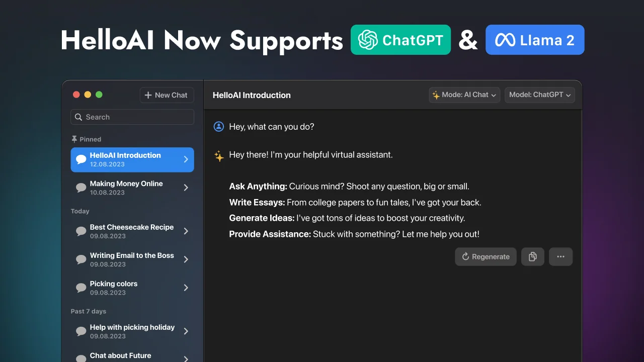
Task: Click the 'Ask Anything:' line in the reply
Action: pos(349,187)
